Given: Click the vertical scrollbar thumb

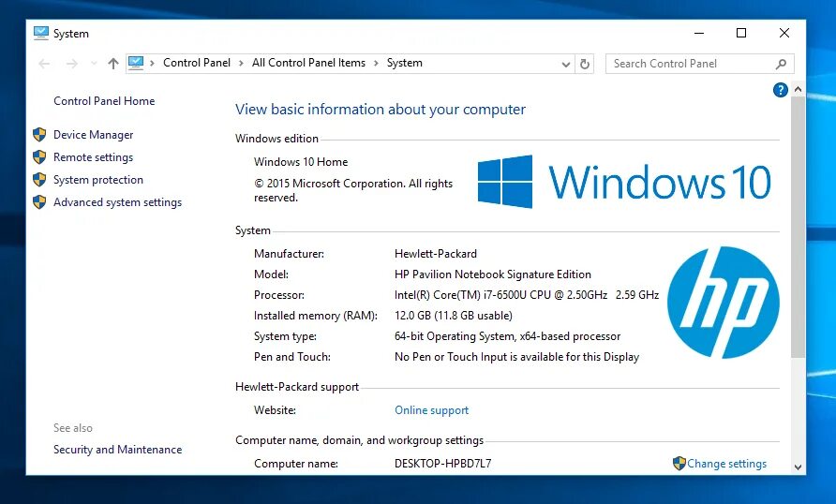Looking at the screenshot, I should (799, 227).
